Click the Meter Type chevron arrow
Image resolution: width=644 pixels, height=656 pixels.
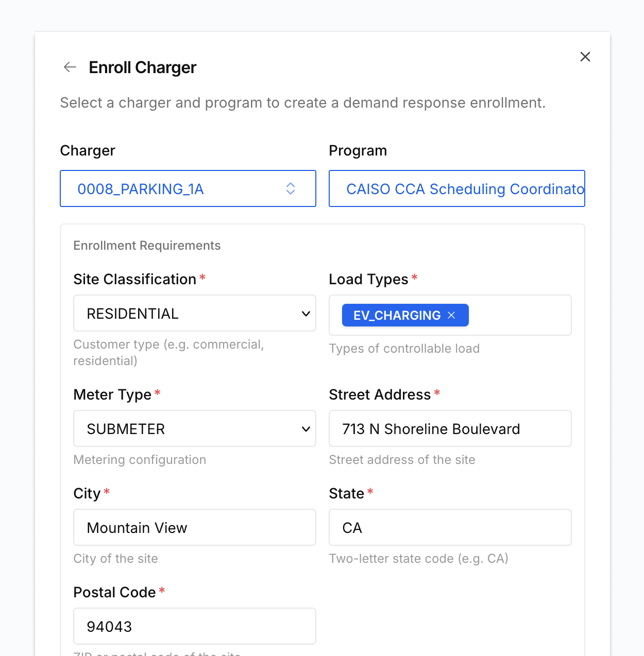(x=306, y=429)
